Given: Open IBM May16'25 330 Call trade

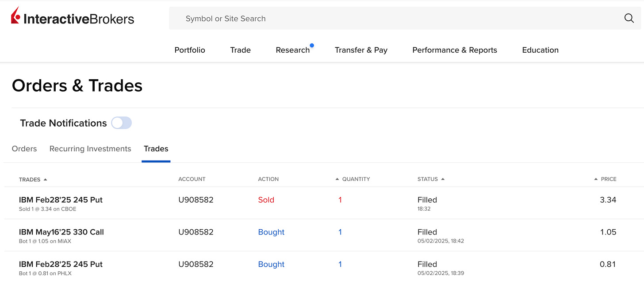Looking at the screenshot, I should tap(61, 232).
